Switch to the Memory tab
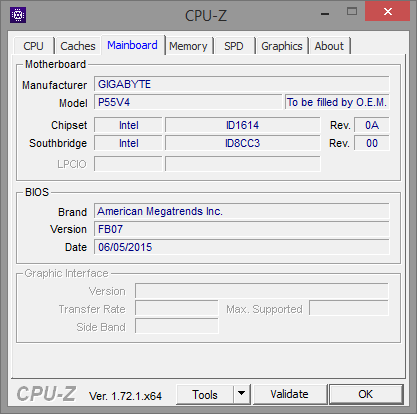 188,46
